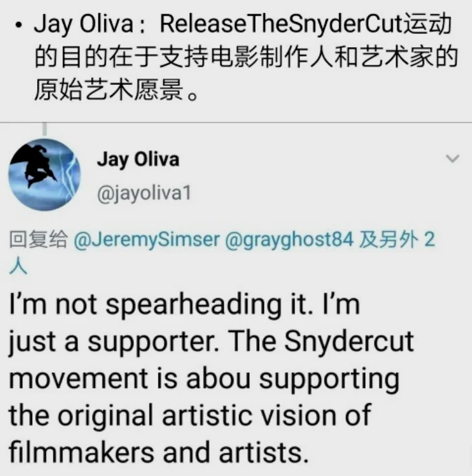Visit the @jayoliva1 handle
Image resolution: width=472 pixels, height=476 pixels.
pyautogui.click(x=144, y=193)
